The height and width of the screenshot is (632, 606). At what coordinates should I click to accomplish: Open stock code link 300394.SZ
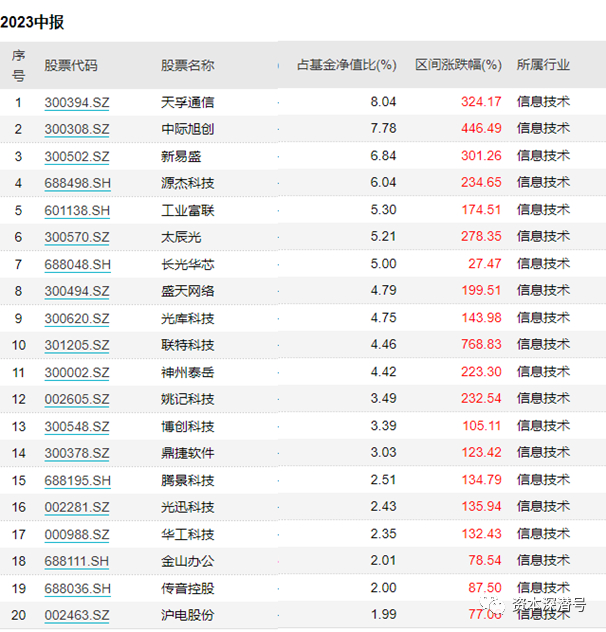tap(77, 102)
